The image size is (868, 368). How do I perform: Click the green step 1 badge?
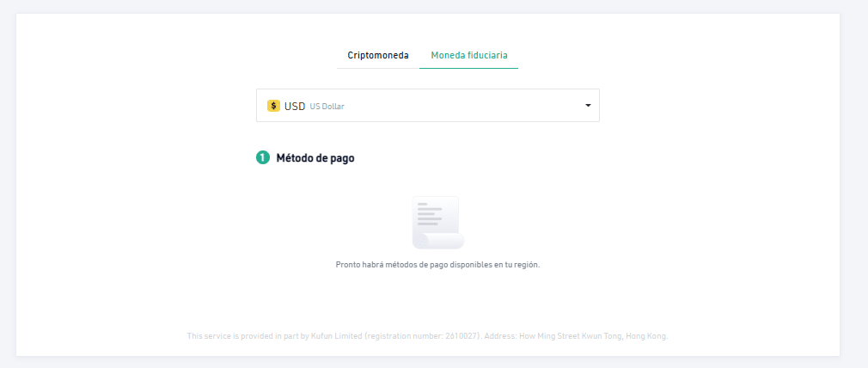pos(263,158)
